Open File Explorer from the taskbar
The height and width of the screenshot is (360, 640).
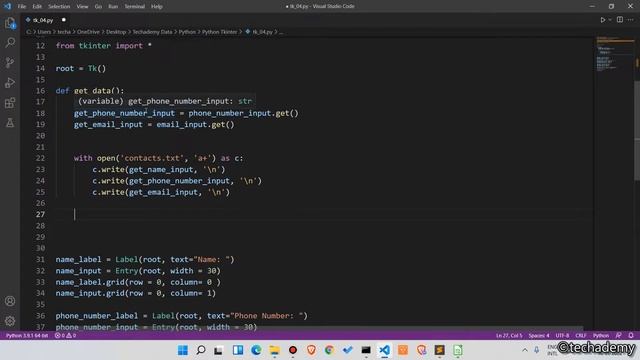274,350
